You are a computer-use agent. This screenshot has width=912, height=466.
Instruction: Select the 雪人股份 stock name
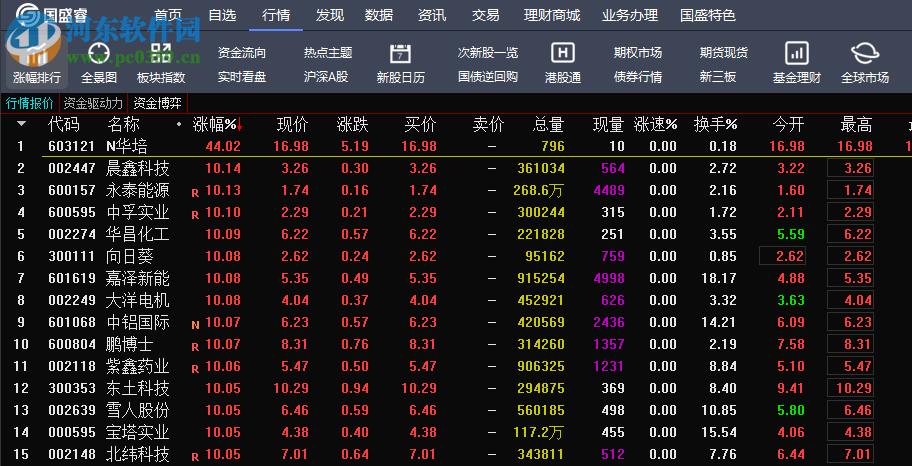click(x=138, y=410)
